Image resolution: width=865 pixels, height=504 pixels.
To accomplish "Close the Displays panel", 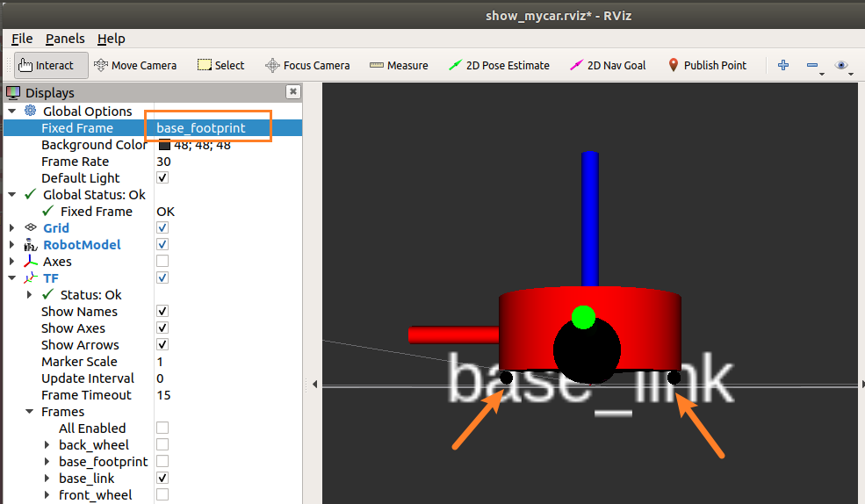I will pyautogui.click(x=293, y=91).
